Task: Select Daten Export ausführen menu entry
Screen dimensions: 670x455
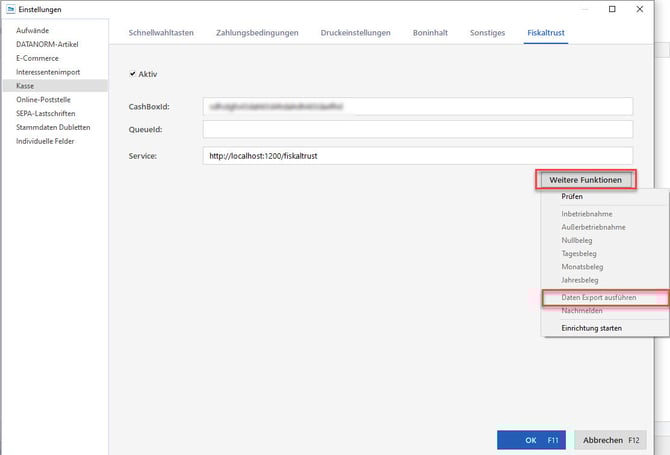Action: coord(598,298)
